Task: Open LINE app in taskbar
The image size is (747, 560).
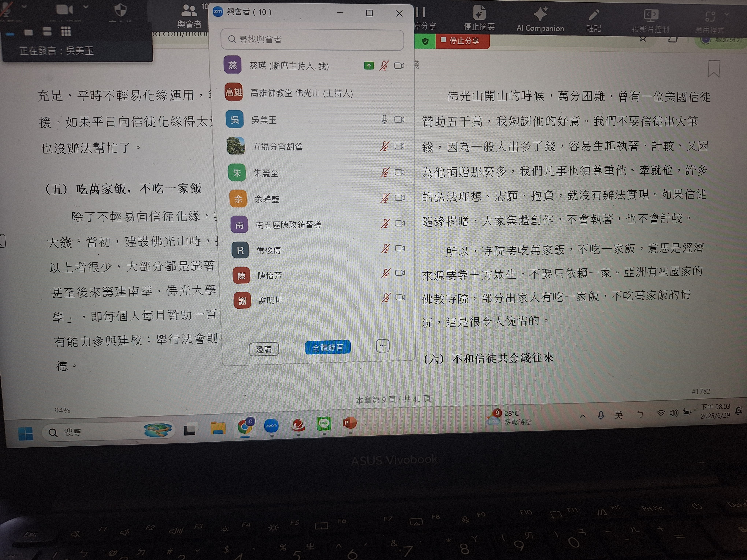Action: tap(324, 423)
